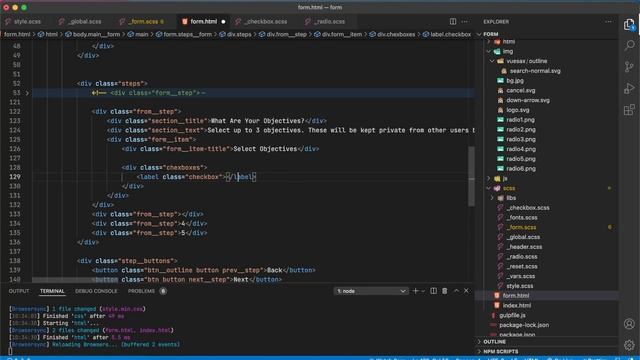
Task: Open bg.jpg image file
Action: tap(515, 81)
